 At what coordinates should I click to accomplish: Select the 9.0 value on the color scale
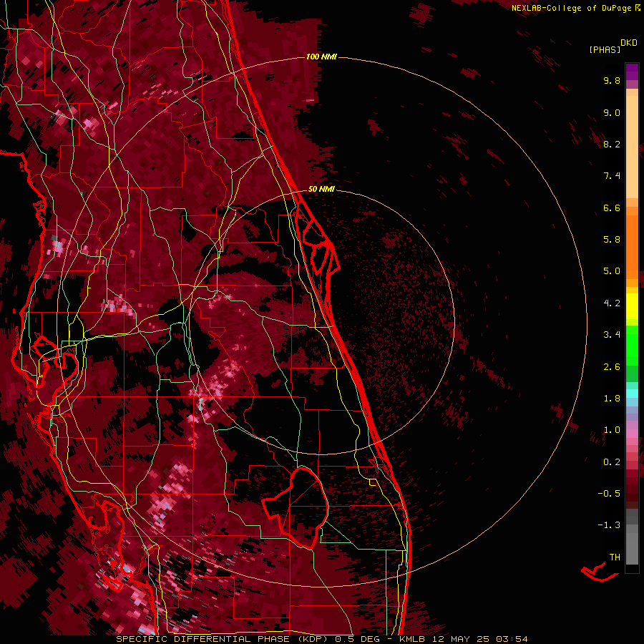coord(612,112)
